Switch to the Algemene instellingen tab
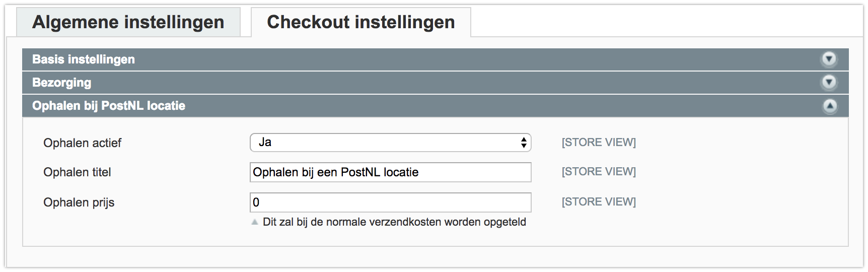Screen dimensions: 868x272 (128, 22)
